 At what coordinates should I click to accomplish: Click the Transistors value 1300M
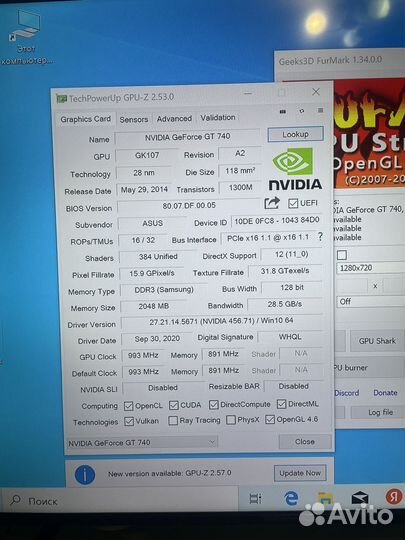(240, 188)
